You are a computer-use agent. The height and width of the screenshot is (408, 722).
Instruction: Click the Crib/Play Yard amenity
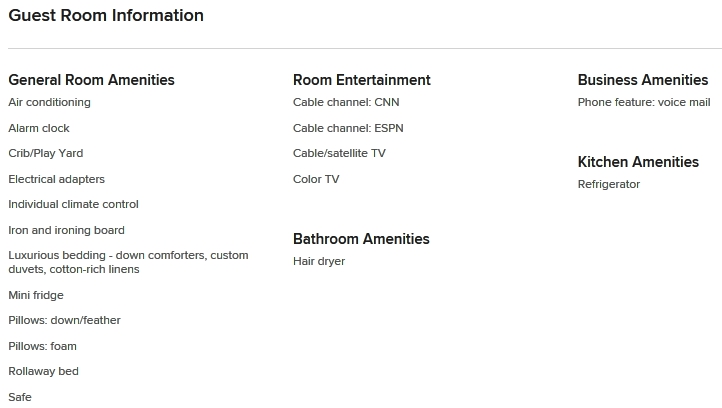(46, 153)
